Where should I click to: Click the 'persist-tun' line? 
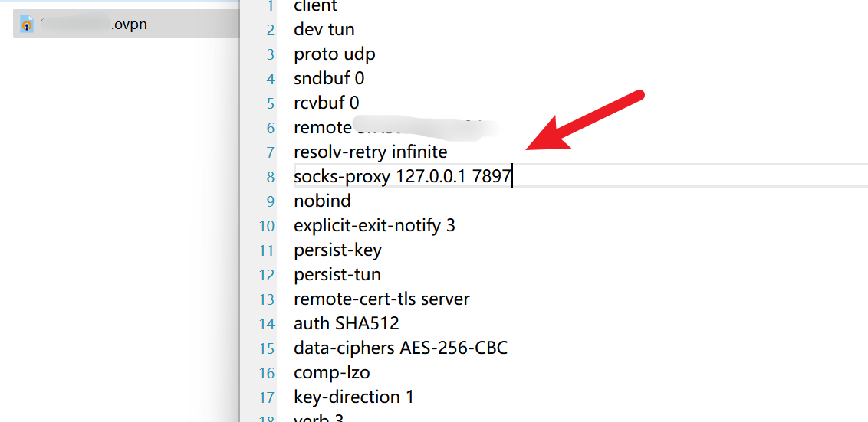pos(337,275)
